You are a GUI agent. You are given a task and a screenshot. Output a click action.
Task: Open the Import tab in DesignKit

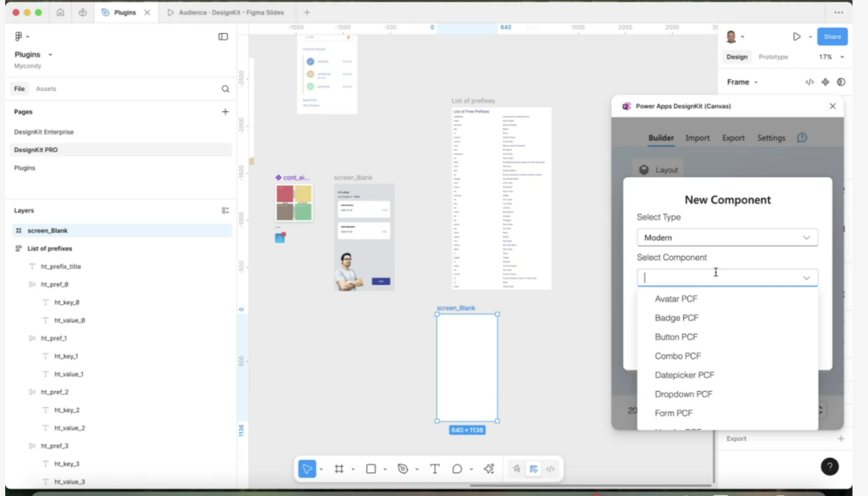[x=697, y=138]
